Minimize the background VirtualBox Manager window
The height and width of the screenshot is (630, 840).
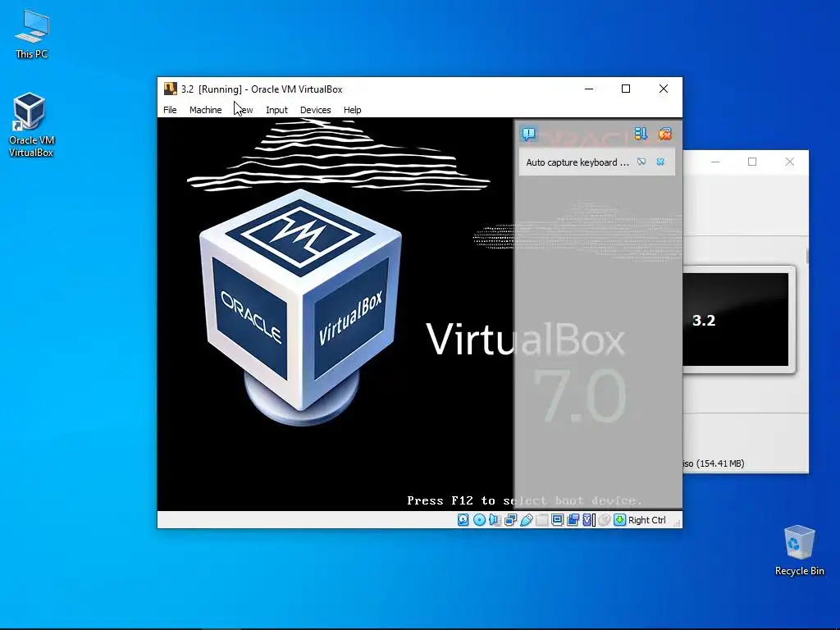(715, 162)
